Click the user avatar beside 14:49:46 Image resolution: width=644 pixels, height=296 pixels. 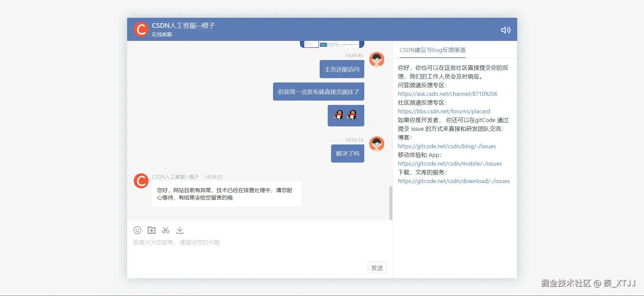pyautogui.click(x=377, y=60)
